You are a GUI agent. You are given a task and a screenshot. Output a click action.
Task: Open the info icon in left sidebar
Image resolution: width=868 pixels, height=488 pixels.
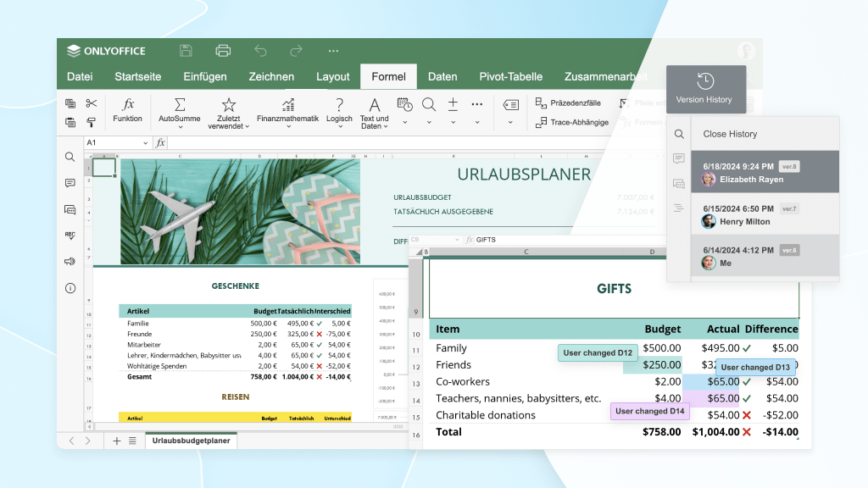point(70,288)
